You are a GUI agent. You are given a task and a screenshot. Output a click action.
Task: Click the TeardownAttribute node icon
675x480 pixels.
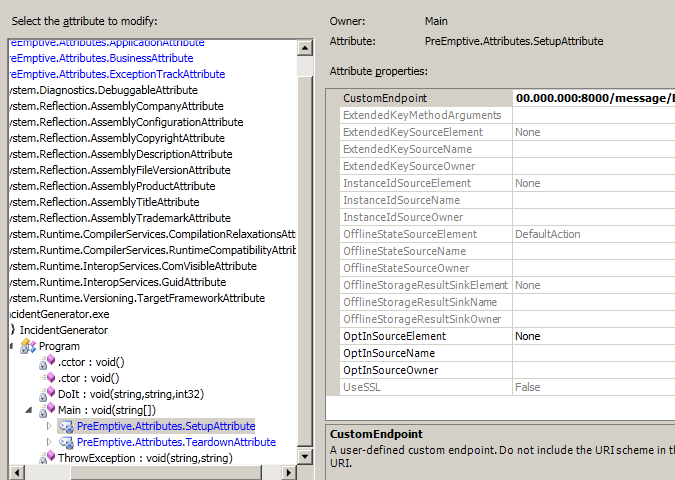66,442
